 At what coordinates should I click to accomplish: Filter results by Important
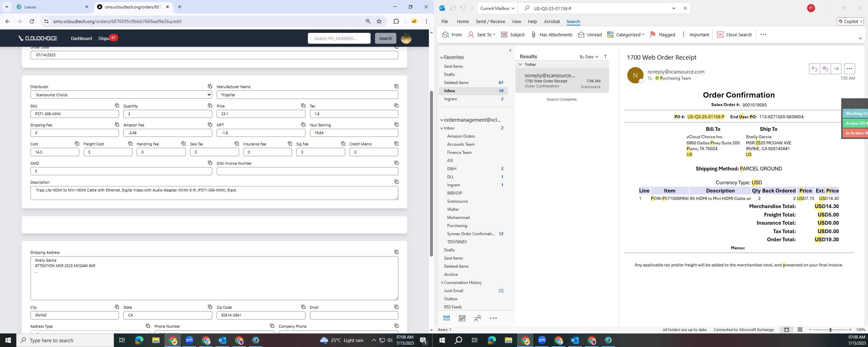coord(695,35)
